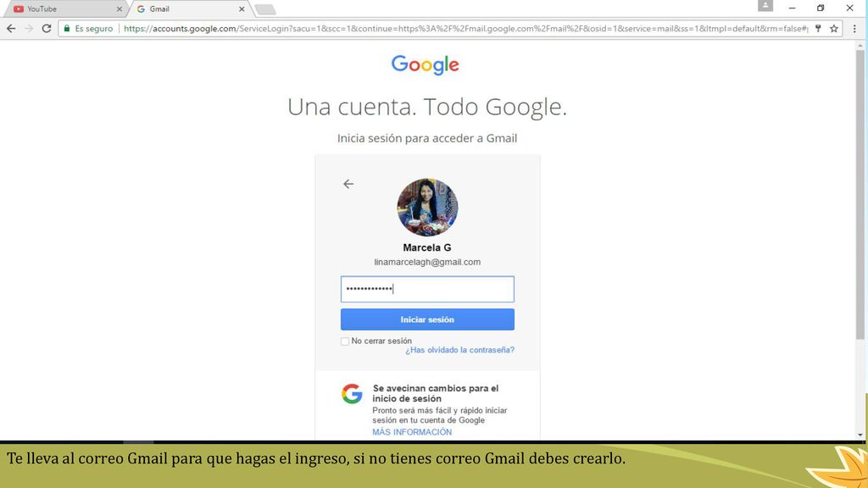868x488 pixels.
Task: Open the MÁS INFORMACIÓN link
Action: (412, 432)
